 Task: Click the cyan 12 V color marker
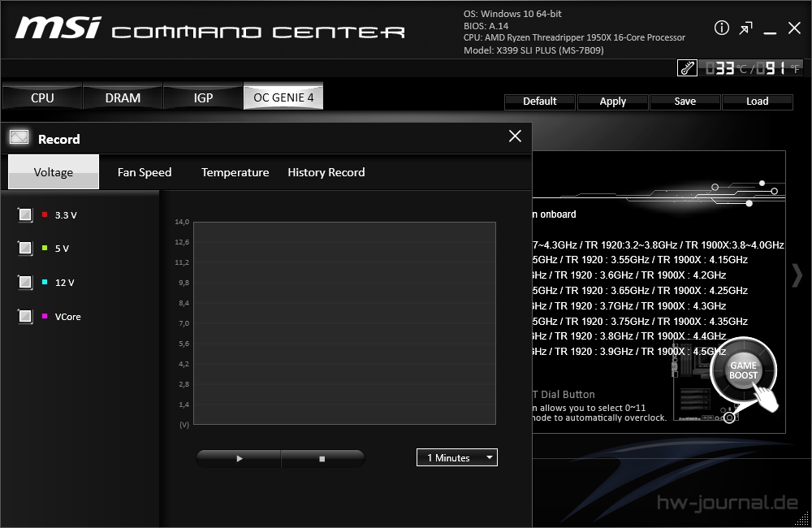pos(45,282)
